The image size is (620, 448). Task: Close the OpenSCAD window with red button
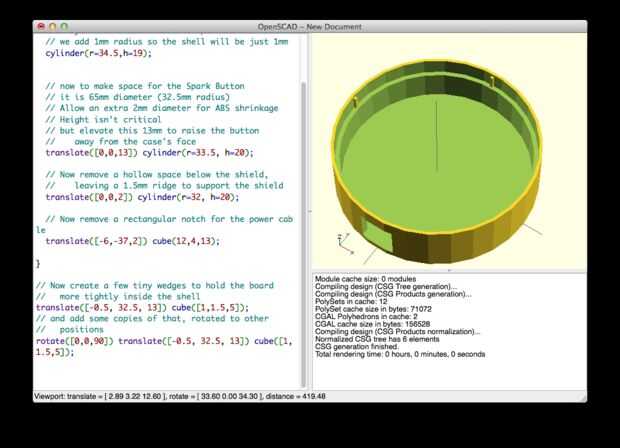[41, 26]
